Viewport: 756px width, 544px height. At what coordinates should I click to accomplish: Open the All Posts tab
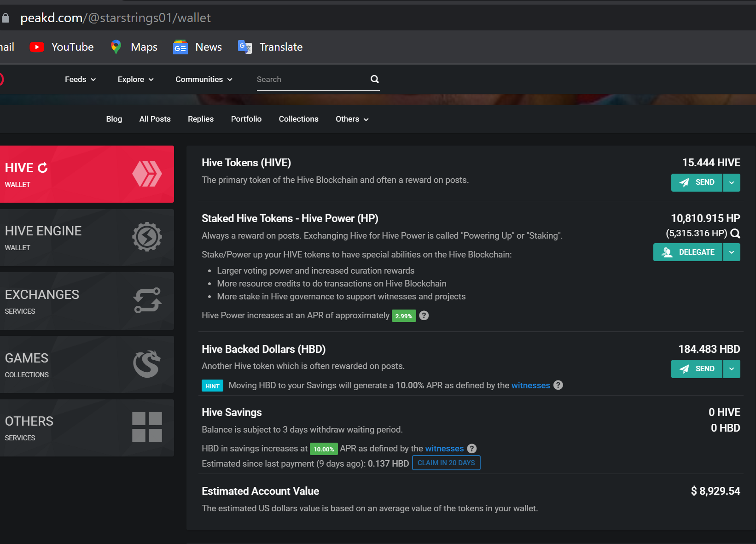[155, 119]
